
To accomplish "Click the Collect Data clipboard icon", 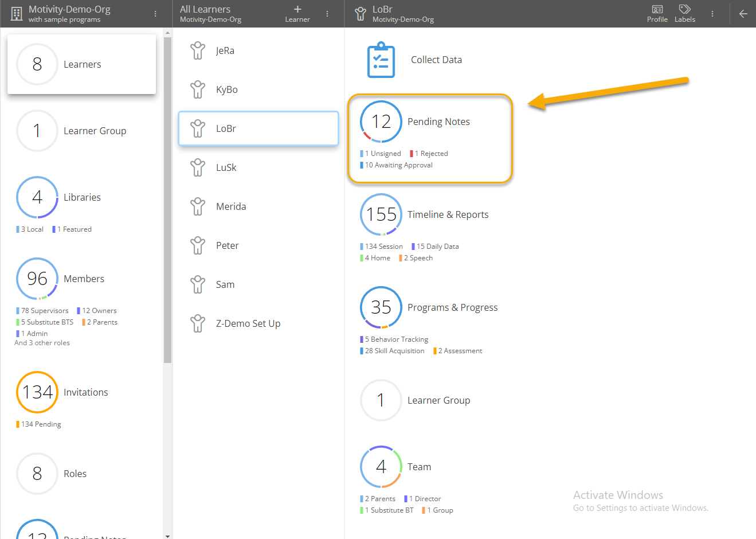I will pos(381,60).
